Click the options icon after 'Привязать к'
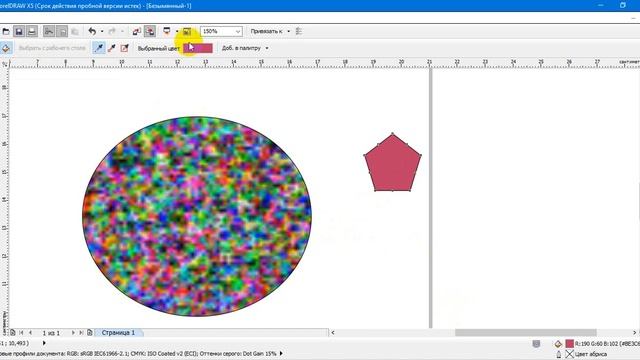The image size is (640, 360). click(299, 31)
